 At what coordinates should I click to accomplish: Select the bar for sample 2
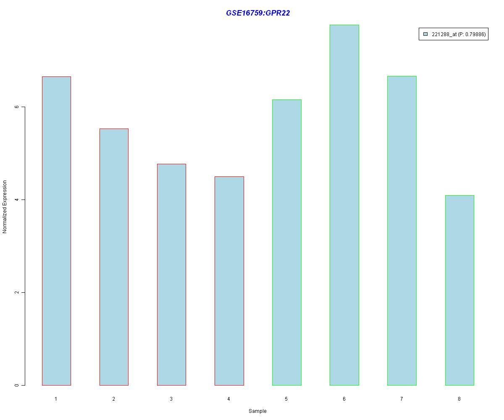(114, 257)
